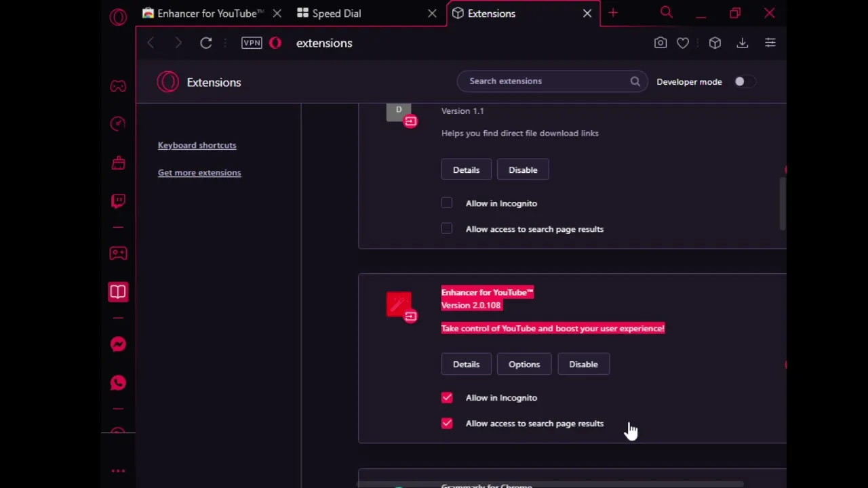Image resolution: width=868 pixels, height=488 pixels.
Task: Reload the extensions page
Action: point(206,43)
